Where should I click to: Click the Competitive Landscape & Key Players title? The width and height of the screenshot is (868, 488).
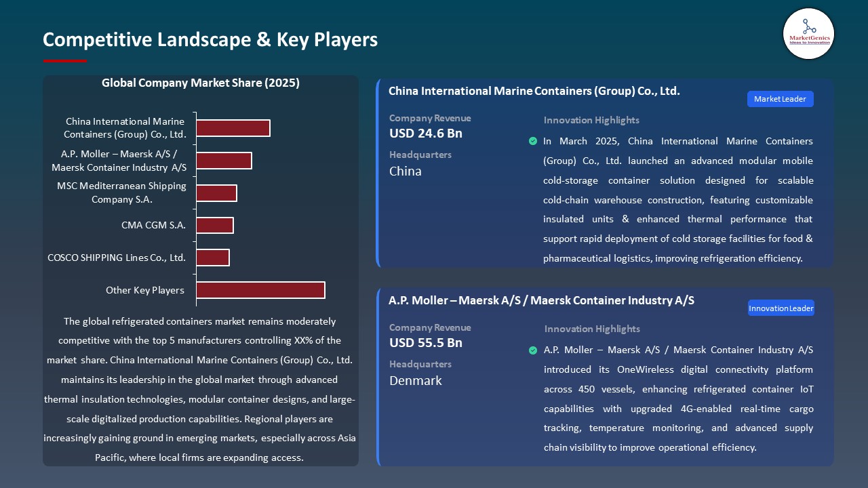pos(210,39)
